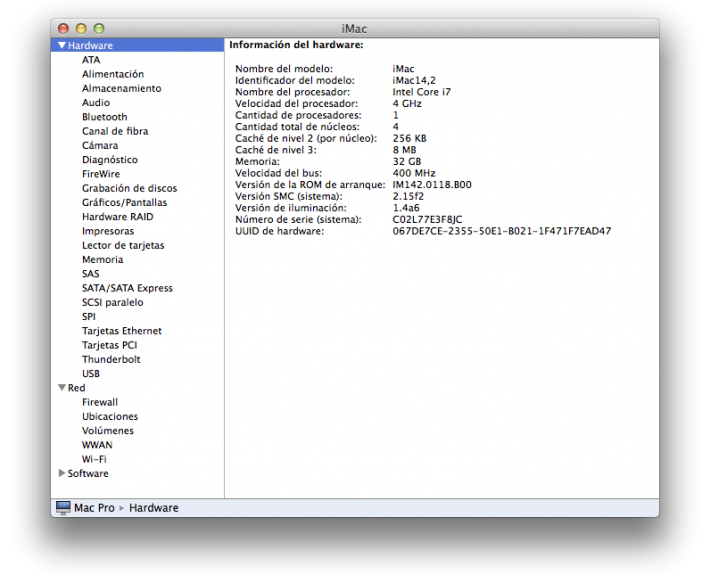Click the iMac window title
The image size is (710, 575).
pyautogui.click(x=354, y=29)
